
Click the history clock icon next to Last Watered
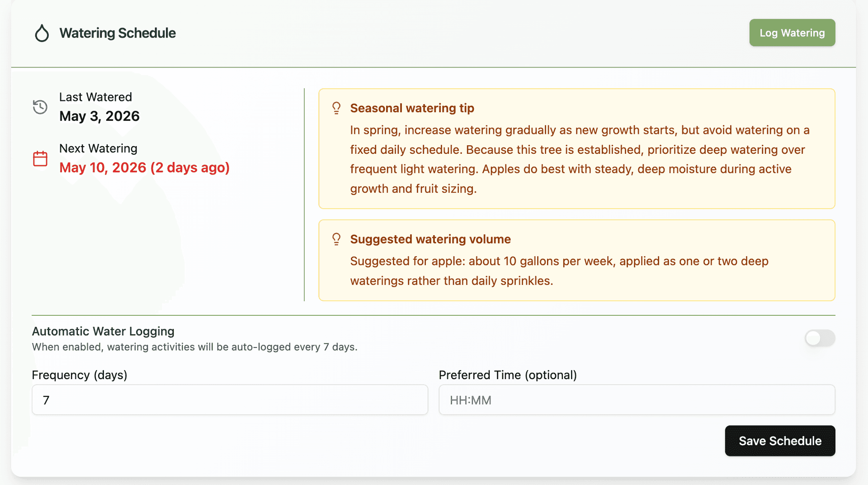click(40, 107)
